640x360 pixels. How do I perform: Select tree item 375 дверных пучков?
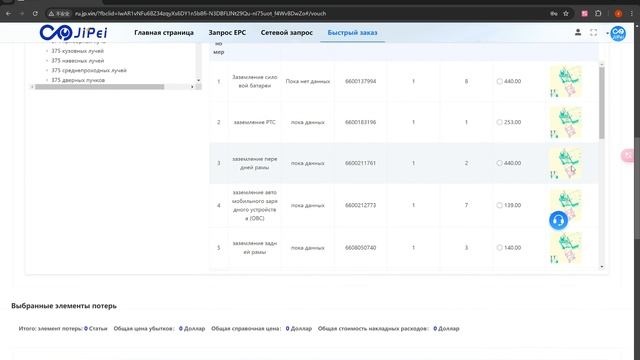(x=78, y=80)
